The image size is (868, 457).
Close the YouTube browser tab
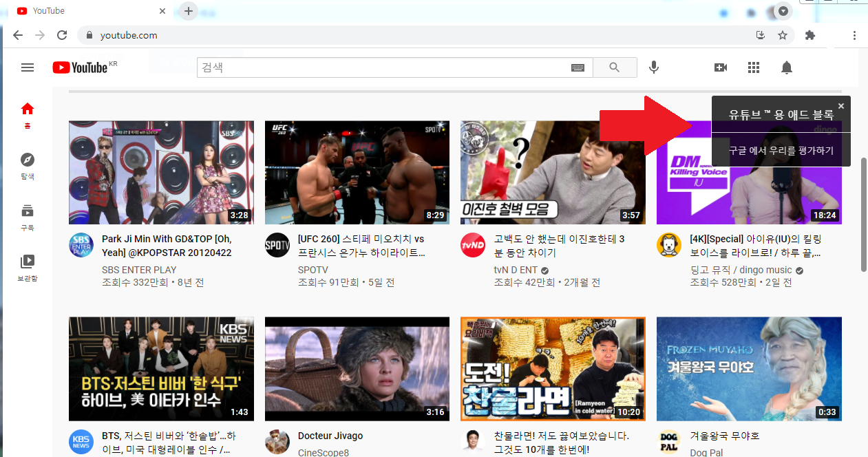pos(162,11)
